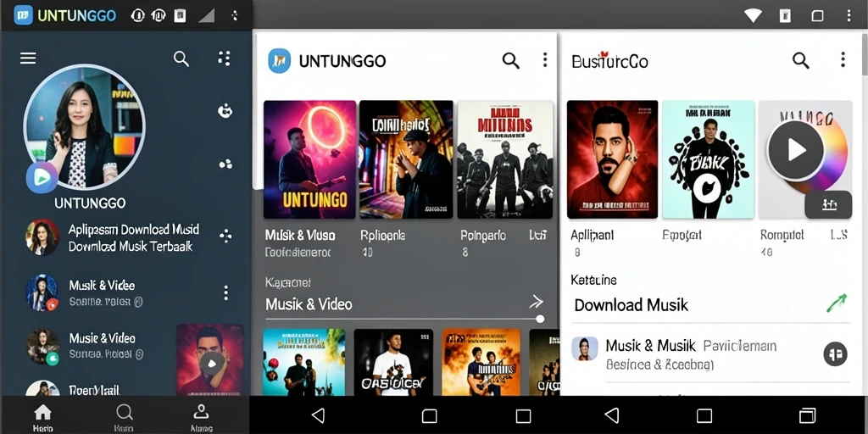The height and width of the screenshot is (434, 868).
Task: Click the Rompidot label in right panel
Action: tap(782, 236)
